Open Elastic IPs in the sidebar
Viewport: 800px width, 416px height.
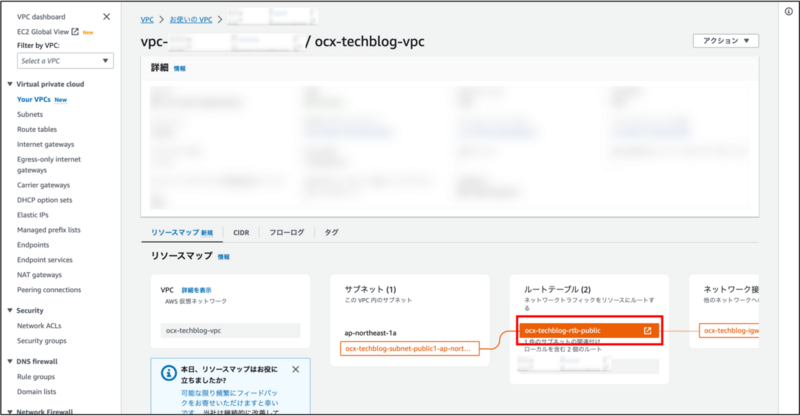pos(33,215)
